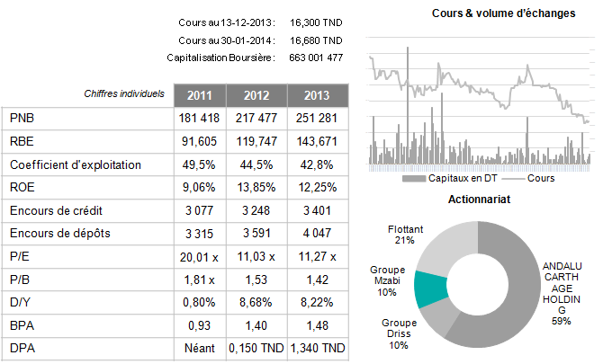Screen dimensions: 612x364
Task: Select the BPA row label
Action: [22, 325]
